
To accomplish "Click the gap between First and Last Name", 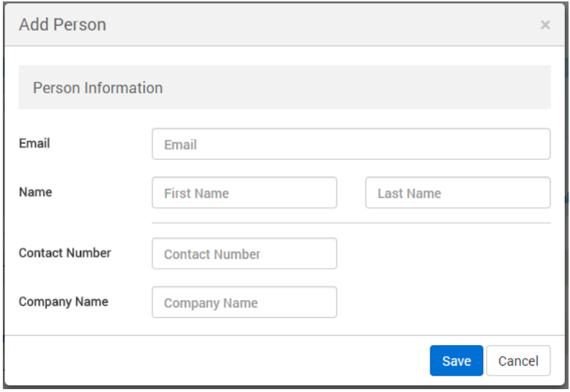I will coord(351,193).
